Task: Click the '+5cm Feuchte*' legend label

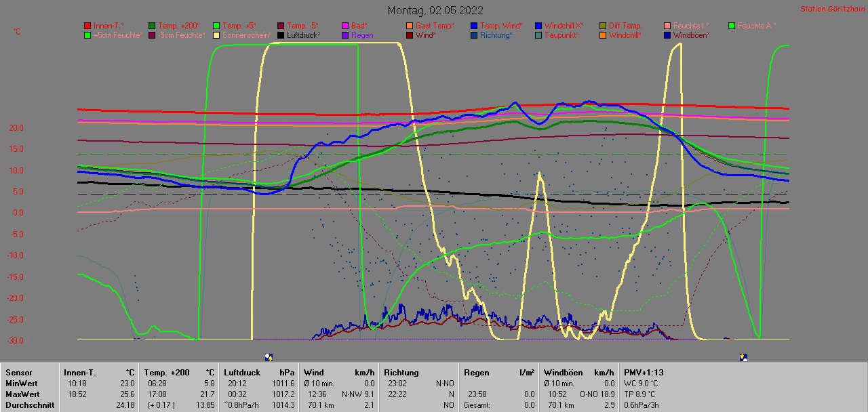Action: (x=118, y=35)
